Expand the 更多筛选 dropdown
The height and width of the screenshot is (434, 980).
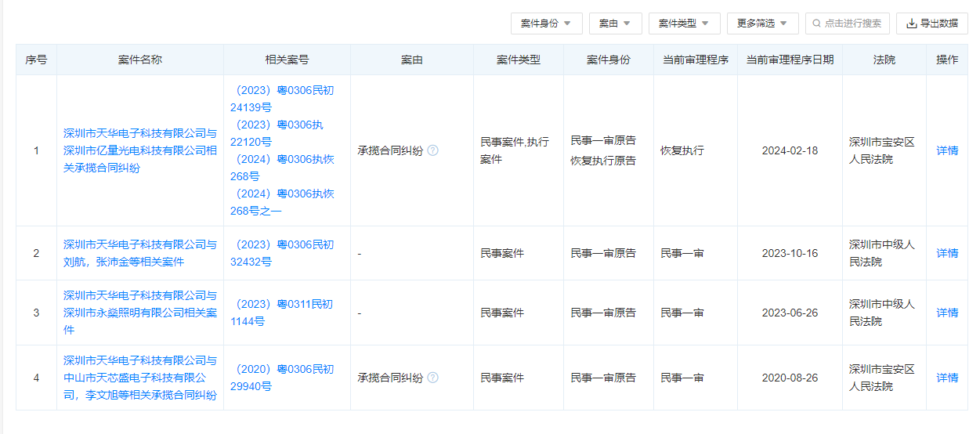(762, 24)
